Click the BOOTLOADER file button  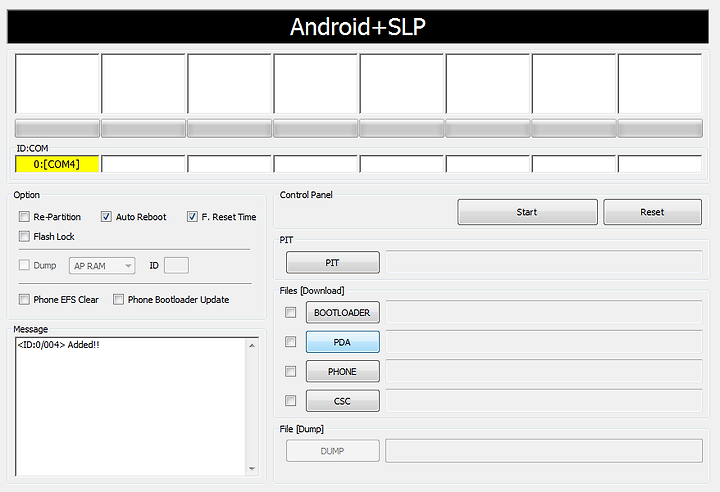(343, 312)
